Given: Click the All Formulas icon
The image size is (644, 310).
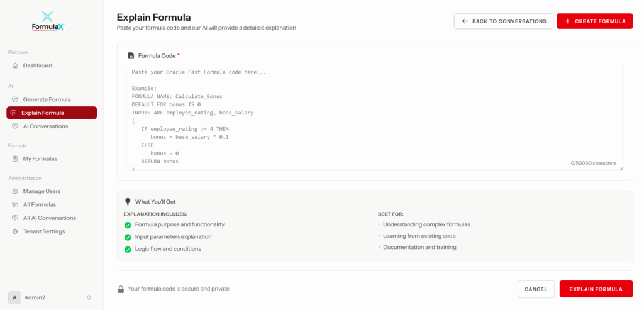Looking at the screenshot, I should (x=15, y=204).
